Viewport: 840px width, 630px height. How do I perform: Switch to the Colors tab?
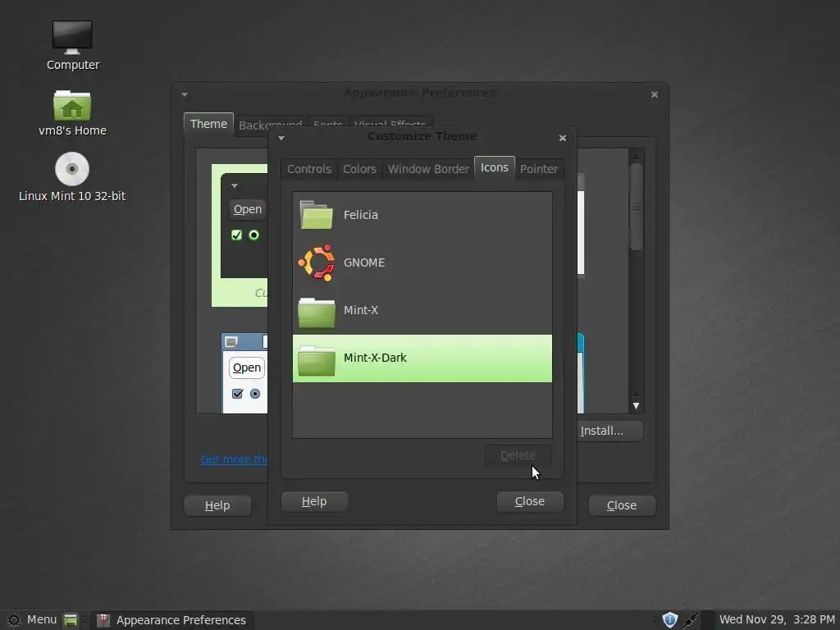coord(359,169)
